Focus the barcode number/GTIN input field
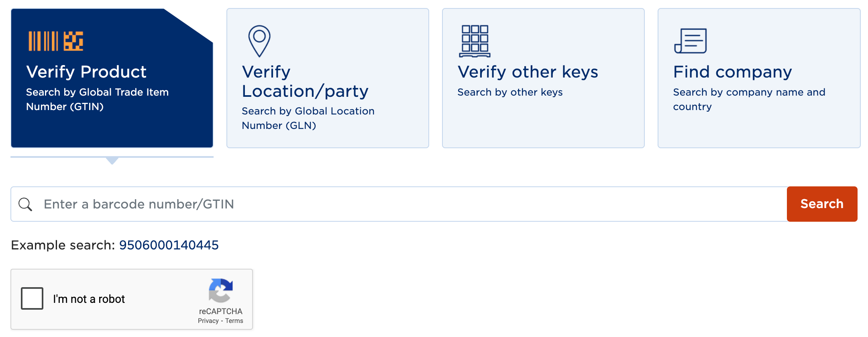This screenshot has width=868, height=337. click(399, 204)
